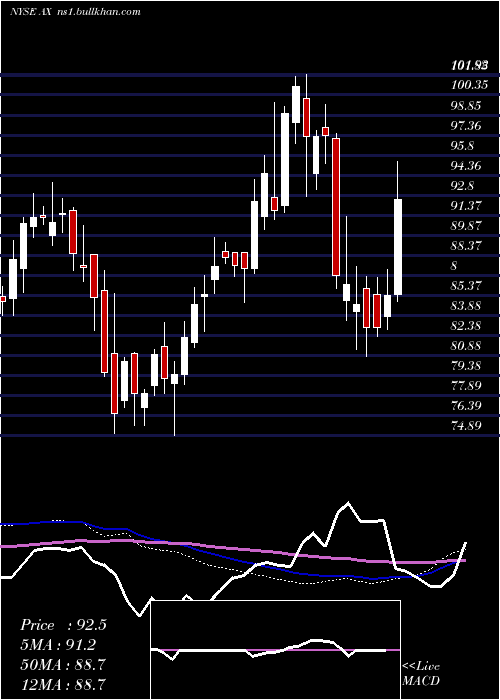Select the 82.38 price axis label
This screenshot has height=700, width=500.
[x=466, y=326]
